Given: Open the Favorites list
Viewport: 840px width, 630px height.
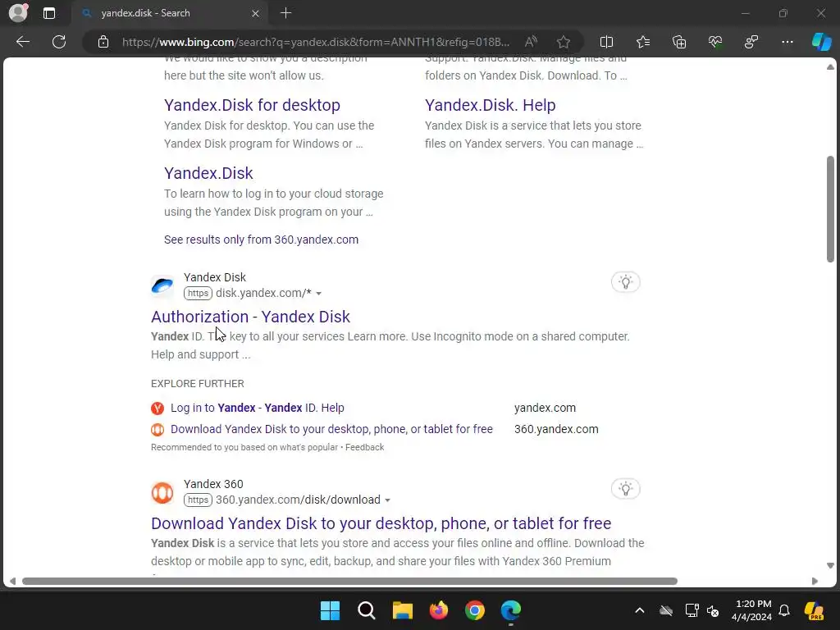Looking at the screenshot, I should tap(643, 42).
